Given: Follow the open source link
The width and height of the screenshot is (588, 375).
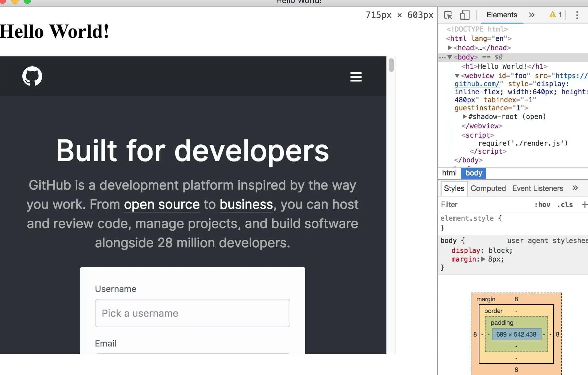Looking at the screenshot, I should 162,205.
